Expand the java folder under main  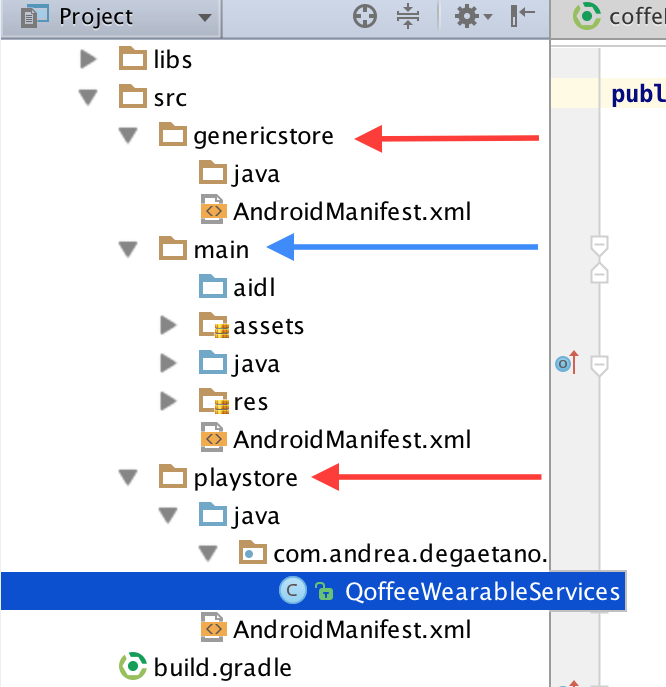[168, 363]
